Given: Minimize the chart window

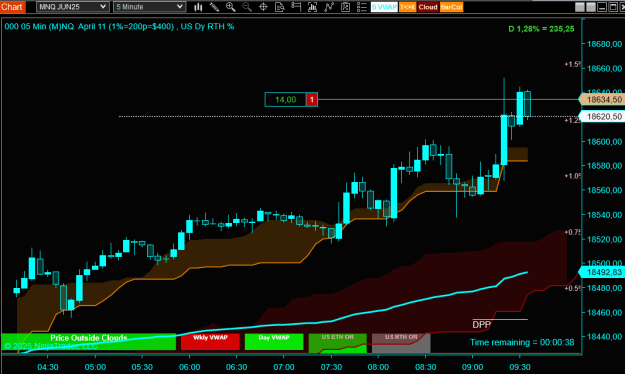Looking at the screenshot, I should (602, 7).
